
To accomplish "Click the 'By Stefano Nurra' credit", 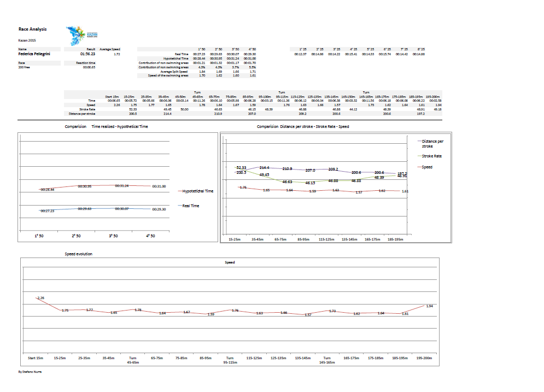I will (30, 372).
